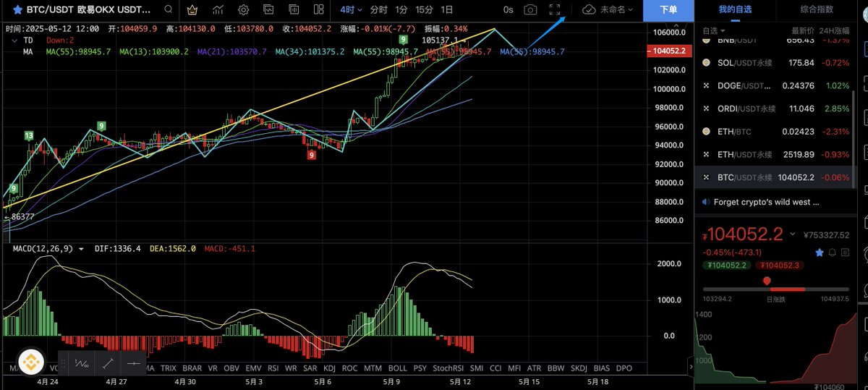
Task: Open the 综合指数 tab
Action: [x=817, y=9]
